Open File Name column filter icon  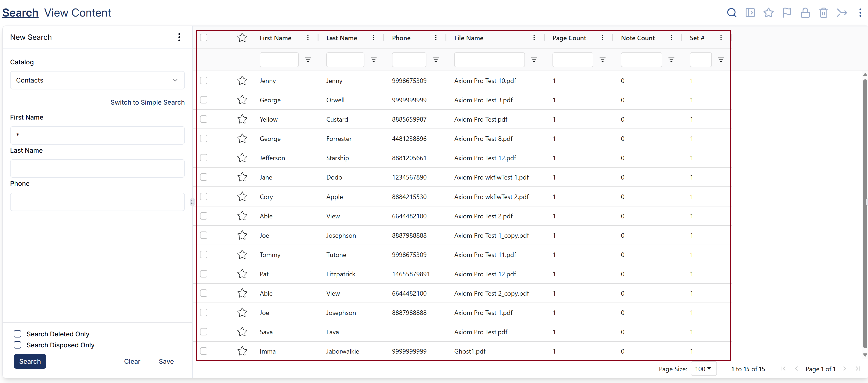tap(534, 60)
